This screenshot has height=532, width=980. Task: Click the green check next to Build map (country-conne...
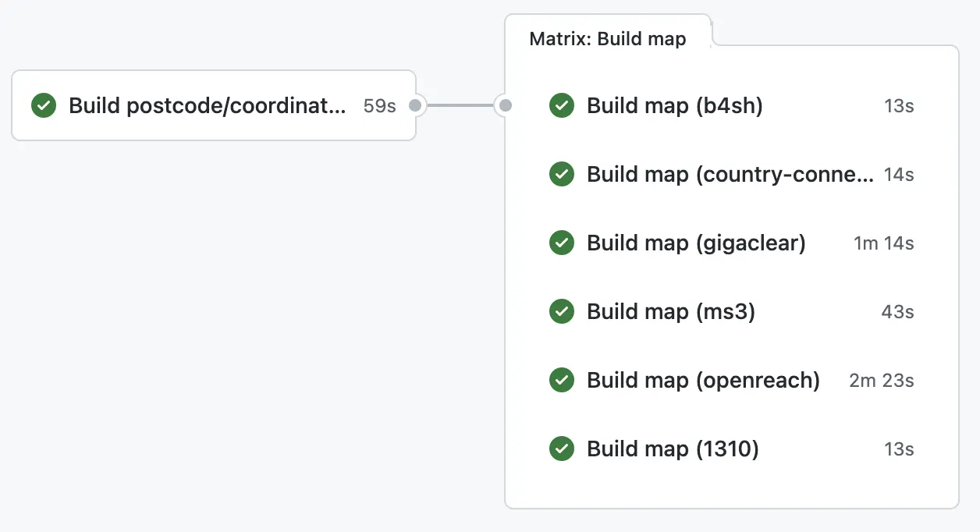pos(562,174)
